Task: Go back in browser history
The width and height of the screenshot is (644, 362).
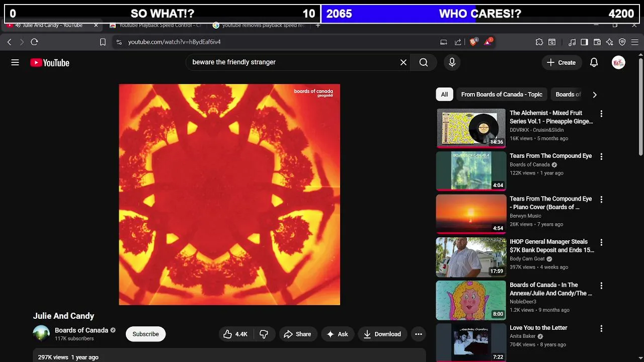Action: [x=9, y=42]
